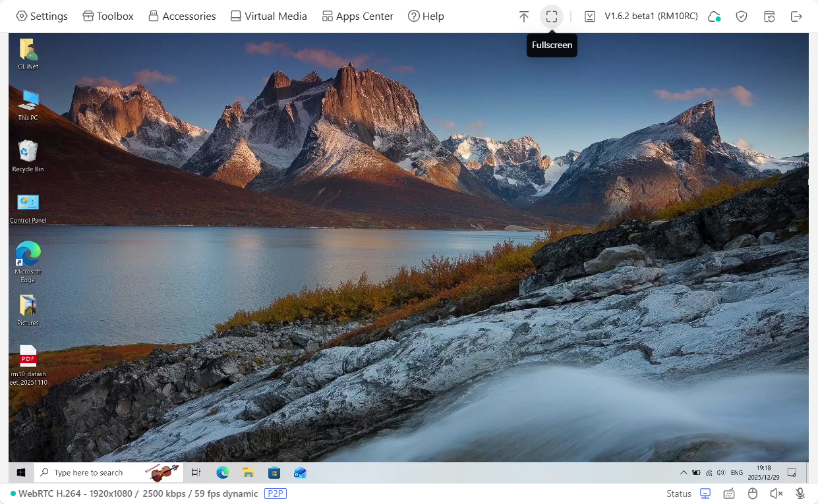Click the exit remote session icon
The height and width of the screenshot is (504, 818).
797,16
